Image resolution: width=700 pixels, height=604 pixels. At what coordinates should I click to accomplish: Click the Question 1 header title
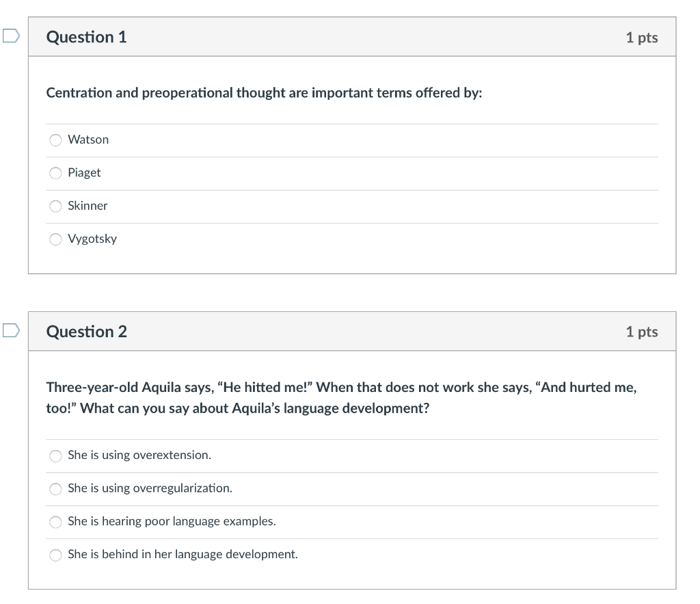click(x=87, y=37)
